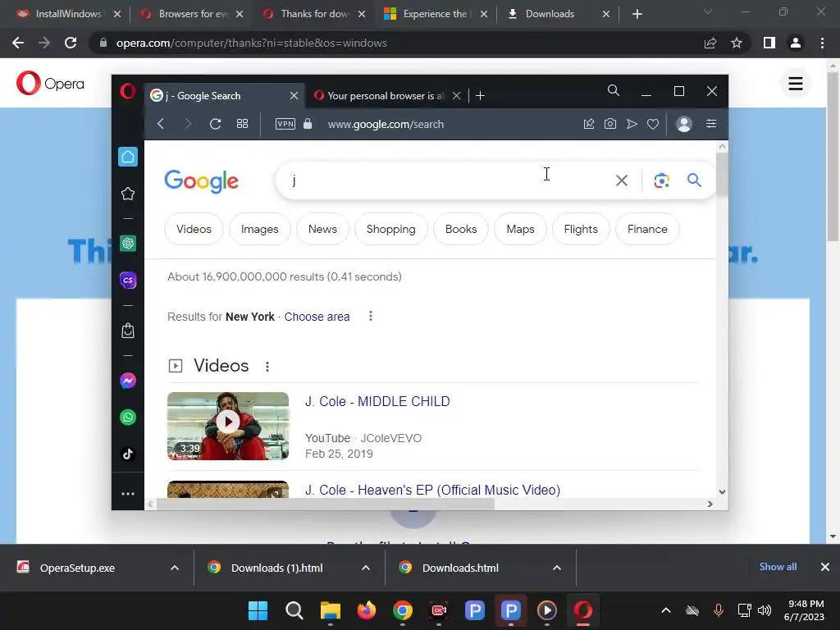Viewport: 840px width, 630px height.
Task: Open the ChatSonic icon in the Opera sidebar
Action: (127, 281)
